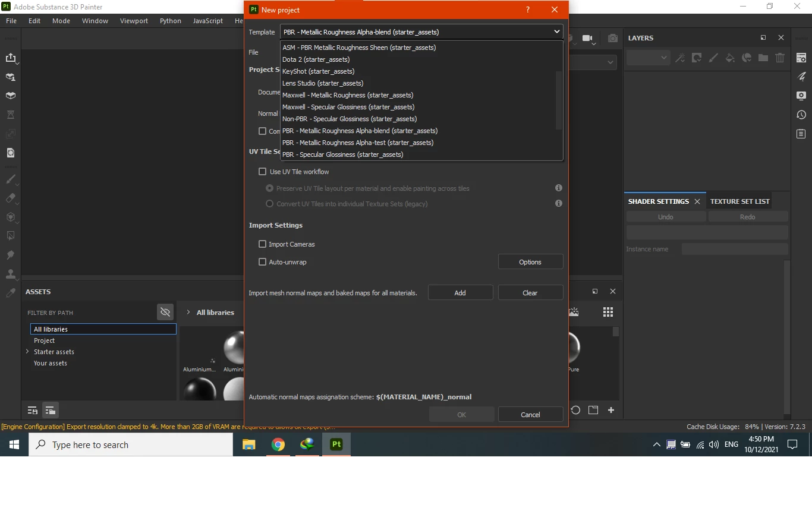This screenshot has height=514, width=812.
Task: Select the Smudge tool in left toolbar
Action: point(11,255)
